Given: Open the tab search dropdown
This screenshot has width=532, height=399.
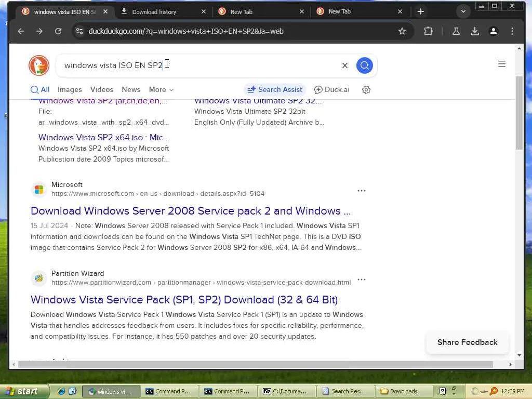Looking at the screenshot, I should [463, 11].
